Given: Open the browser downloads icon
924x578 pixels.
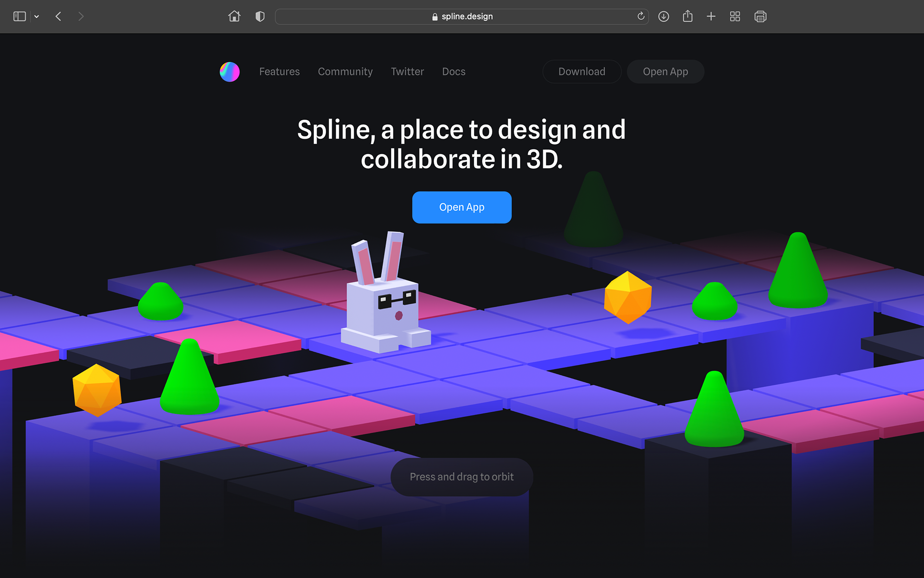Looking at the screenshot, I should [x=664, y=16].
